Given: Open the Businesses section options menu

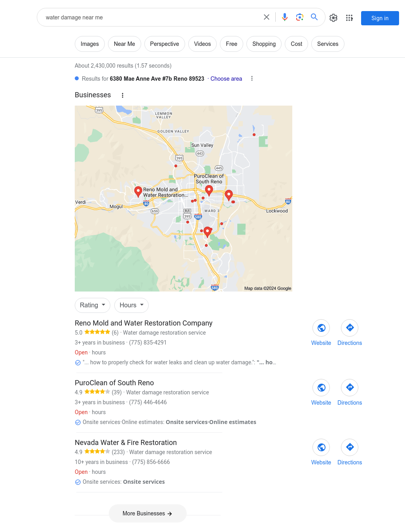Looking at the screenshot, I should (x=123, y=95).
